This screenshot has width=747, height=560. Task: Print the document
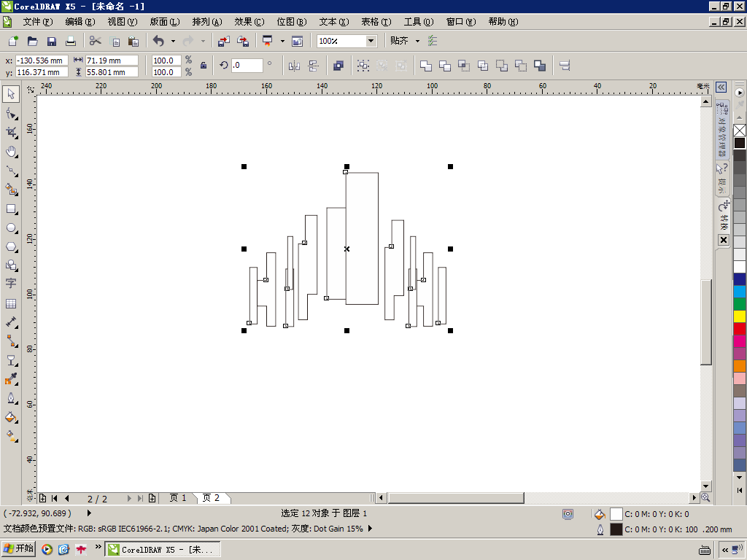71,41
